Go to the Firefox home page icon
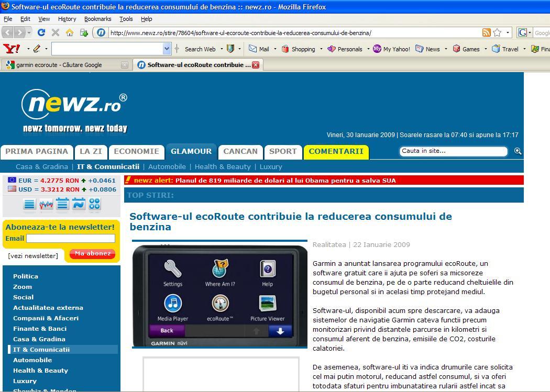Screen dimensions: 550x392 click(x=70, y=32)
